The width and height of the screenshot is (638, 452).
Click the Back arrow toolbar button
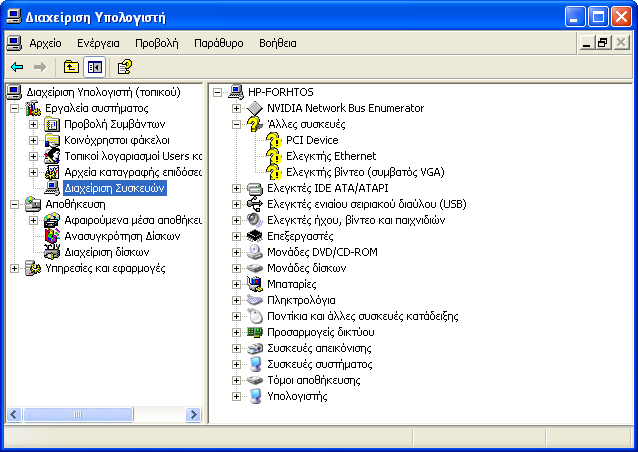click(x=17, y=67)
